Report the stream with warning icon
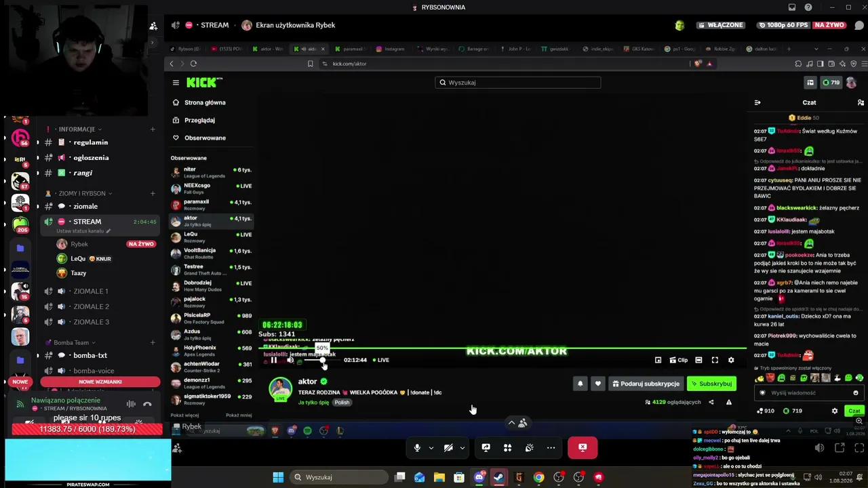This screenshot has height=488, width=868. click(x=729, y=402)
